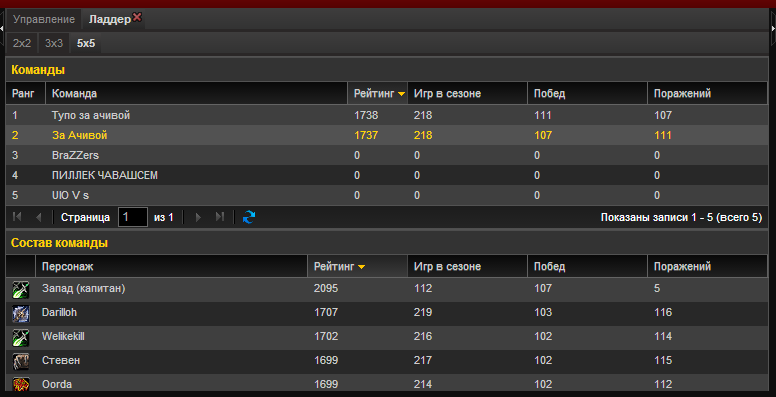Jump to last page arrow
The image size is (776, 397).
[220, 217]
